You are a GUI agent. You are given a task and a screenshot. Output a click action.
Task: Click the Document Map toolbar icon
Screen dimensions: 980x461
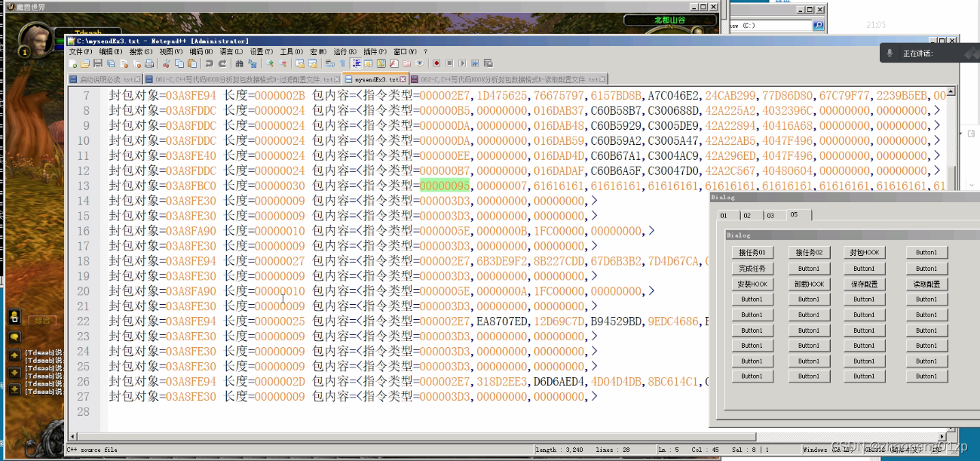tap(381, 63)
